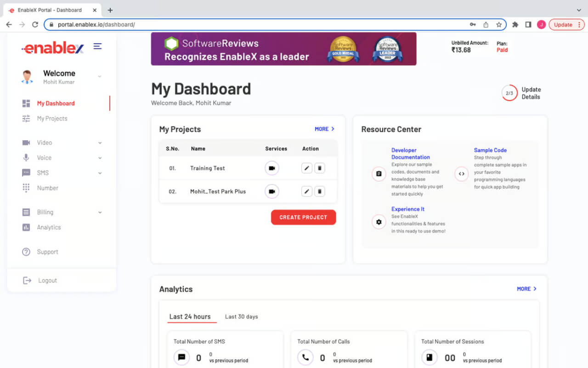This screenshot has height=368, width=588.
Task: Click Mohit Kumar's profile avatar
Action: [27, 77]
